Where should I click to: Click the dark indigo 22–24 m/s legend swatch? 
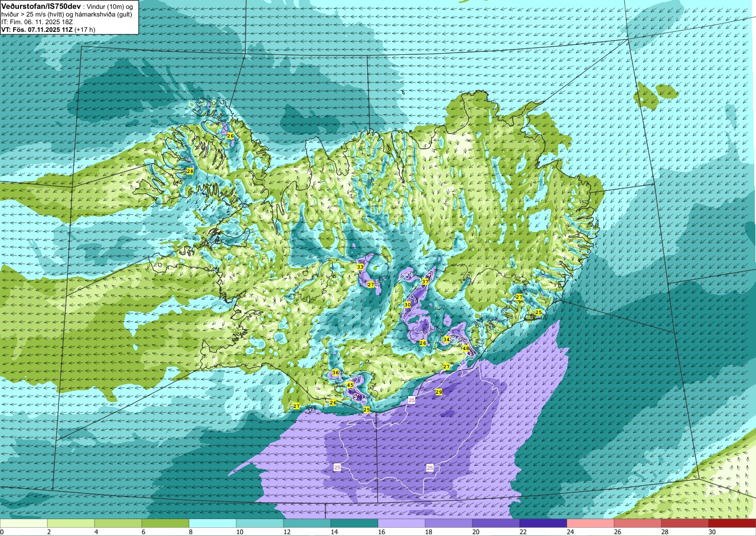(543, 523)
